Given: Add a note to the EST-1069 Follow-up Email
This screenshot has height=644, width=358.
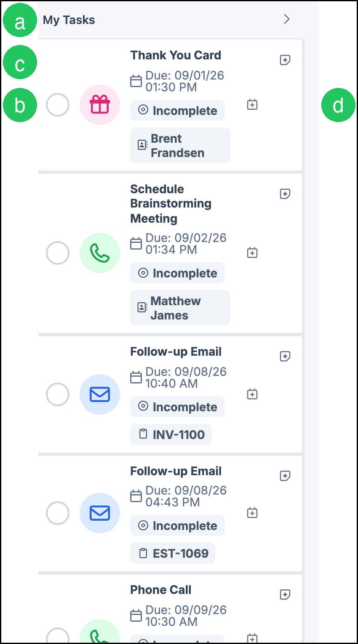Looking at the screenshot, I should tap(285, 476).
